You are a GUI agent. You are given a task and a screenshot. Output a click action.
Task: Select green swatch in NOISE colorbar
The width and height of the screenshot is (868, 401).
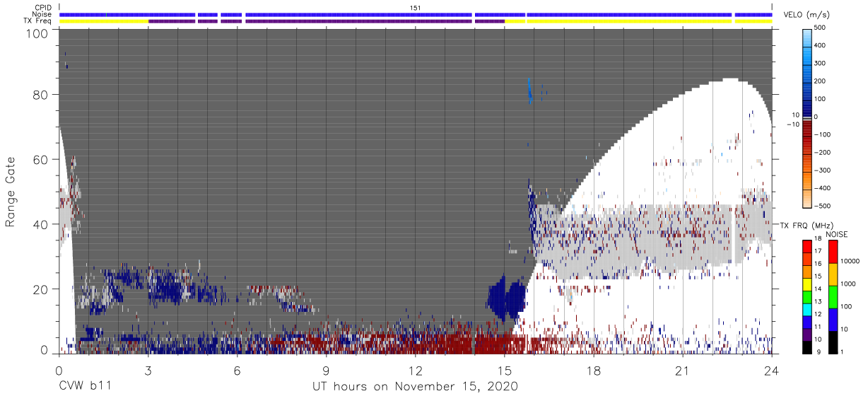[833, 297]
